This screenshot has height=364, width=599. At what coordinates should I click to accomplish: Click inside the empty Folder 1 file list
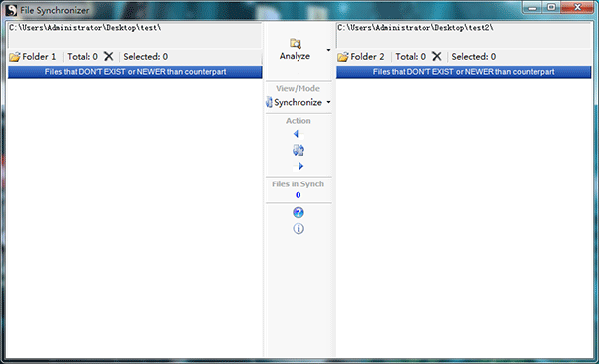(x=135, y=217)
